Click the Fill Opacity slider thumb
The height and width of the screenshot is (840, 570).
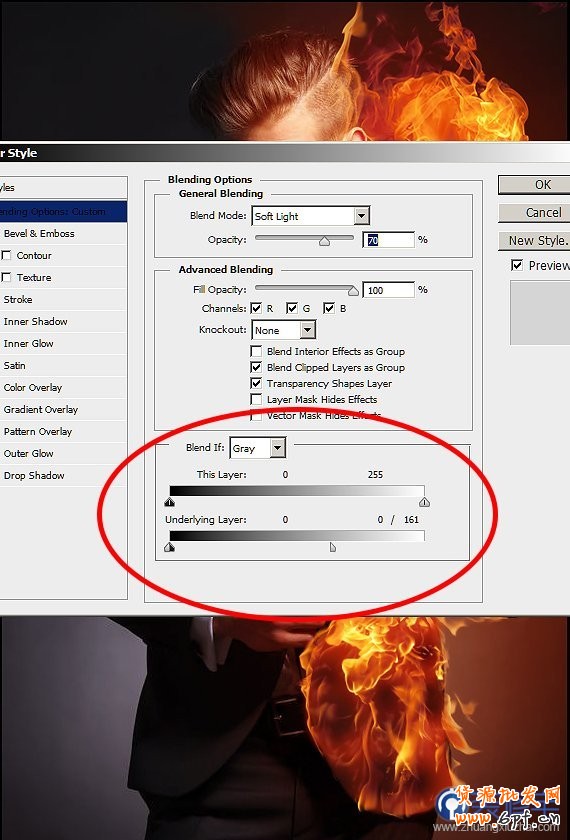tap(354, 291)
